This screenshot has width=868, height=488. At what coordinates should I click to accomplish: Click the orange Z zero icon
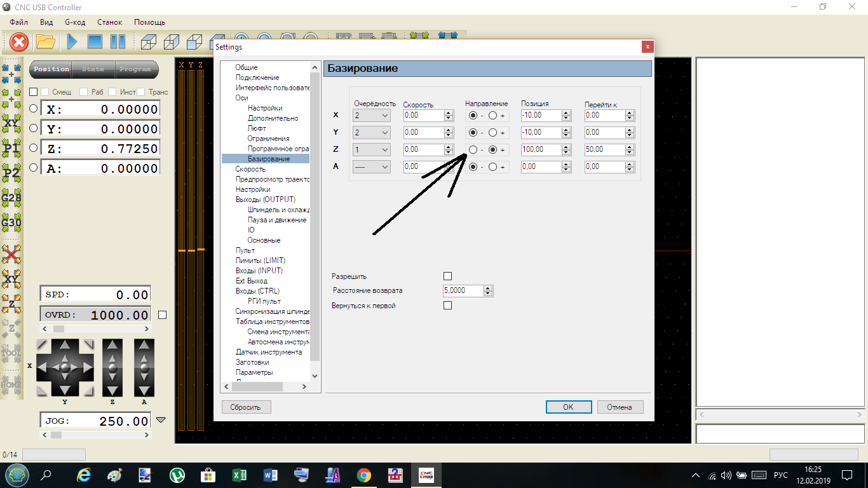pos(11,304)
